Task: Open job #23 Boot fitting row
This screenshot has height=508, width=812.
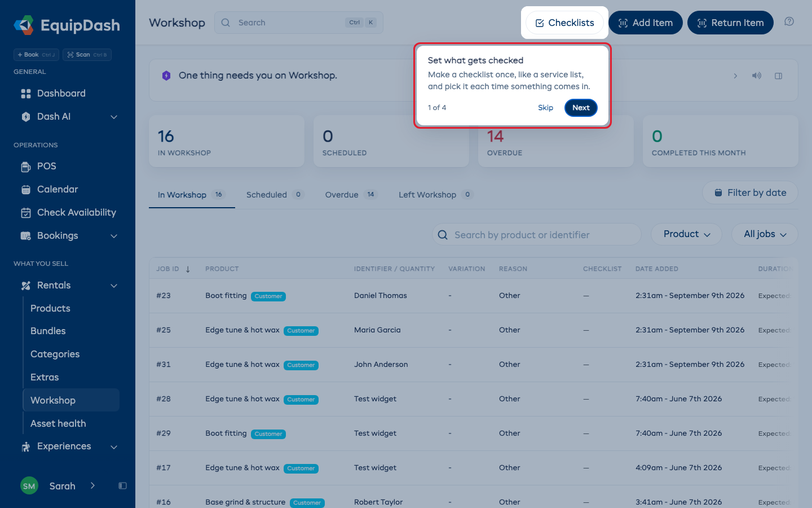Action: [474, 296]
